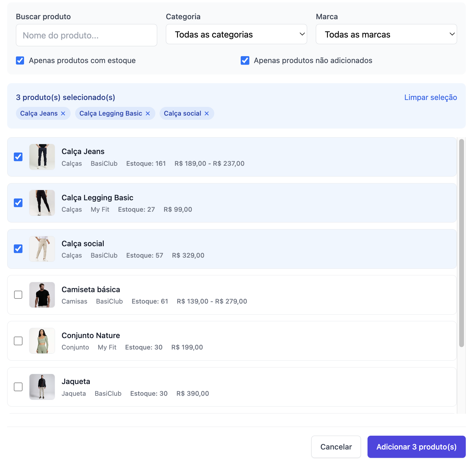Focus the 'Nome do produto' search field

[87, 35]
